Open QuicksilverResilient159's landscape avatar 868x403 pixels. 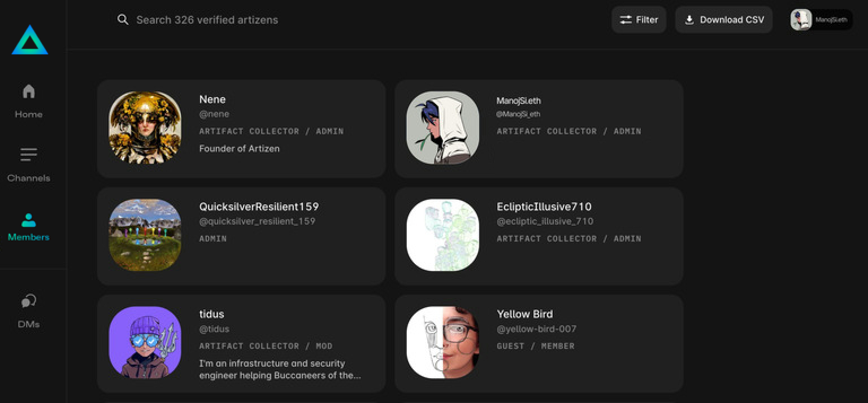145,235
